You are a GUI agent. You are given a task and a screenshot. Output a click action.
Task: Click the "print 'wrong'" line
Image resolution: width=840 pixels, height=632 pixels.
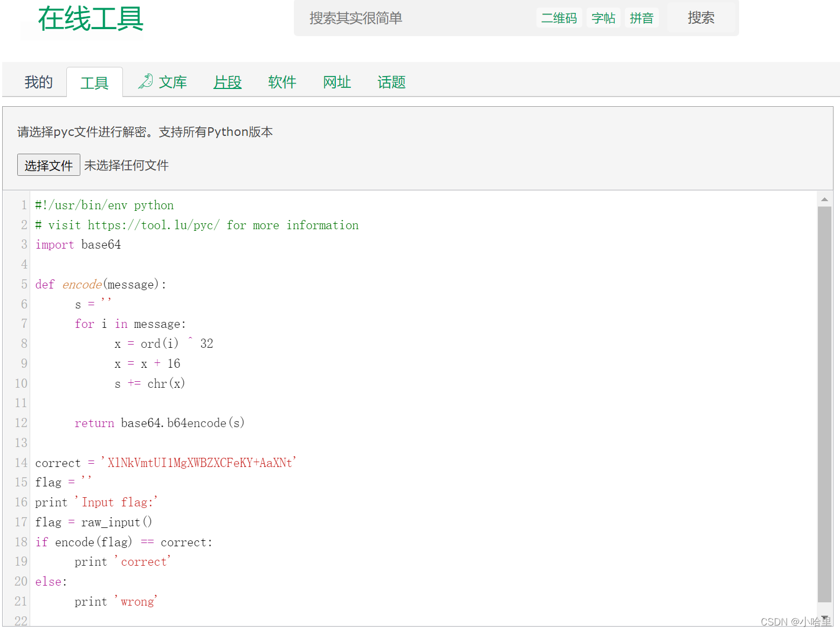pos(116,601)
